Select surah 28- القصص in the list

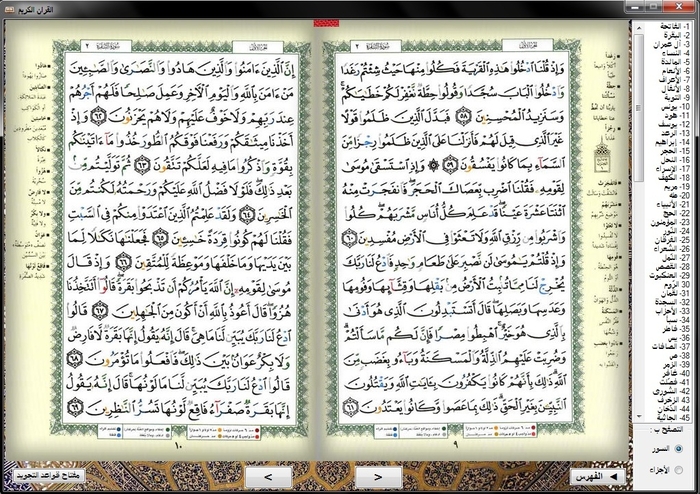(673, 266)
